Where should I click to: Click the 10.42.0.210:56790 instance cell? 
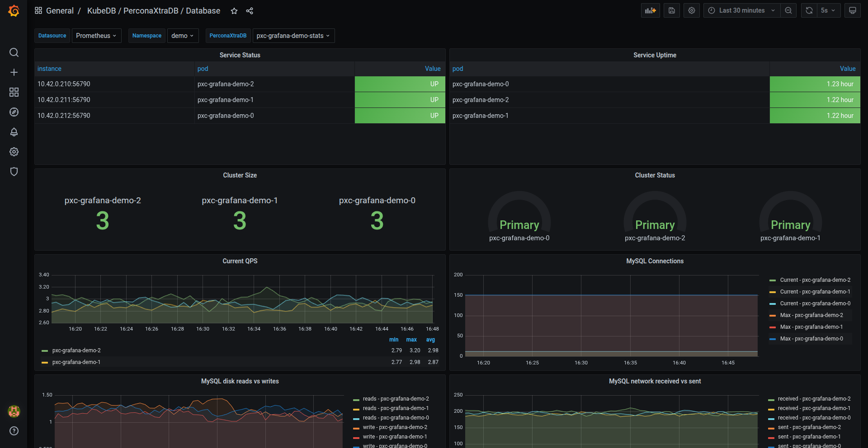point(114,84)
